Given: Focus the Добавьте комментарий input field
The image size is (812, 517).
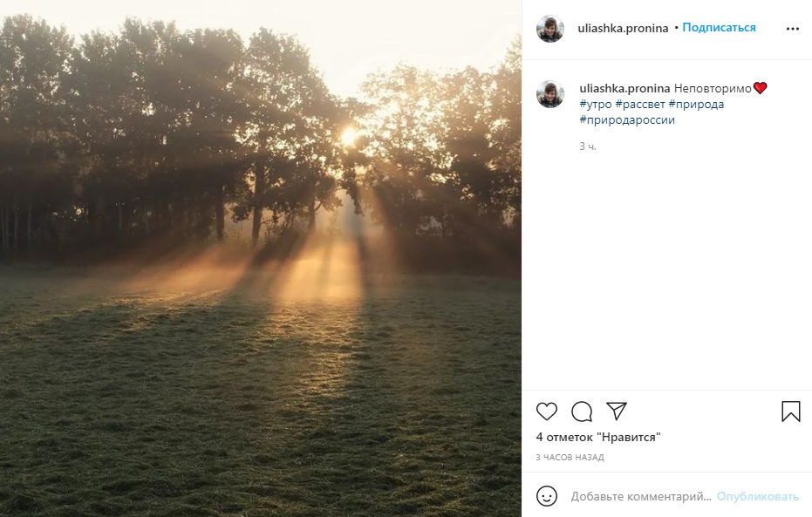Looking at the screenshot, I should pyautogui.click(x=641, y=496).
